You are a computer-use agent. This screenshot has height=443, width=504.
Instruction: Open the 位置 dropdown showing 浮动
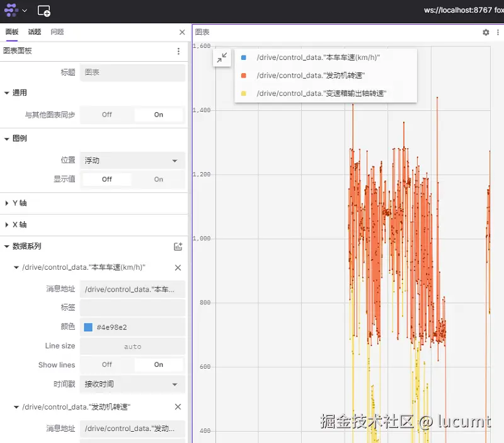tap(132, 159)
